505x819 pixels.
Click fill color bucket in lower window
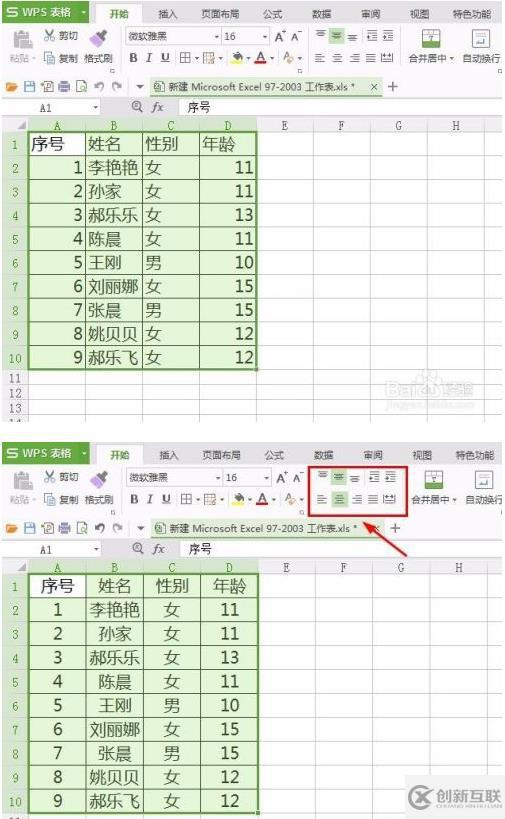coord(239,499)
